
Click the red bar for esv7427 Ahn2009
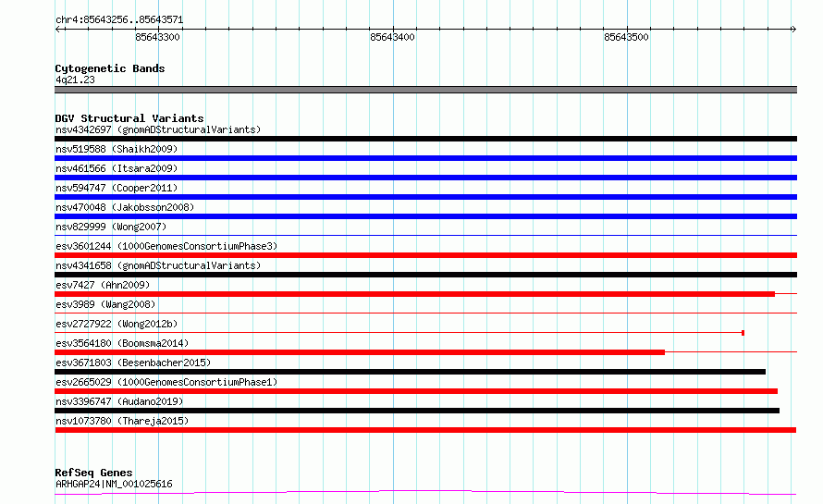(414, 294)
